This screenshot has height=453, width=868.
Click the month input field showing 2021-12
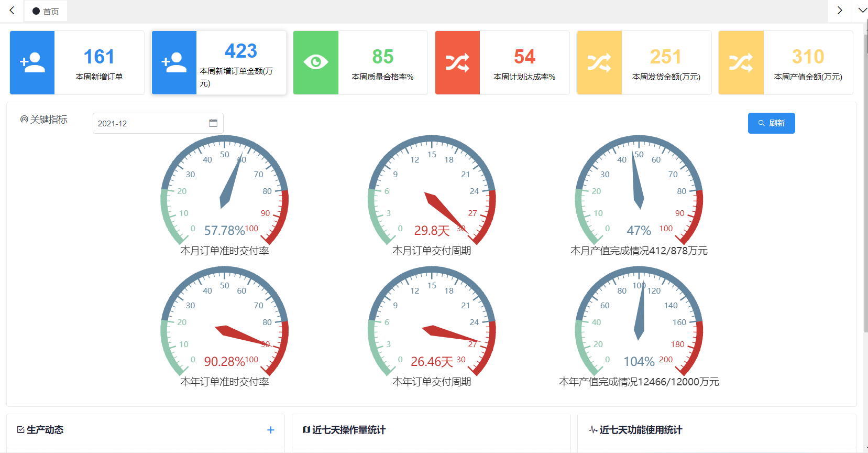158,123
